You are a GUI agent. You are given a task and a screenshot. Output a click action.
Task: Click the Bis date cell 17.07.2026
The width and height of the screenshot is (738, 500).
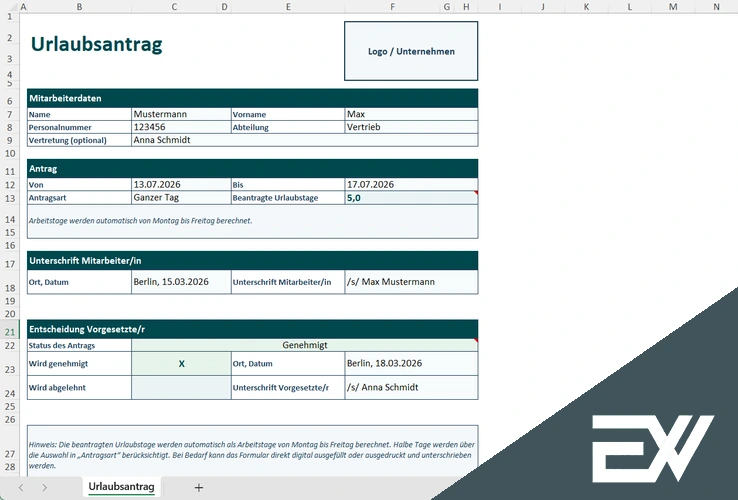[411, 185]
